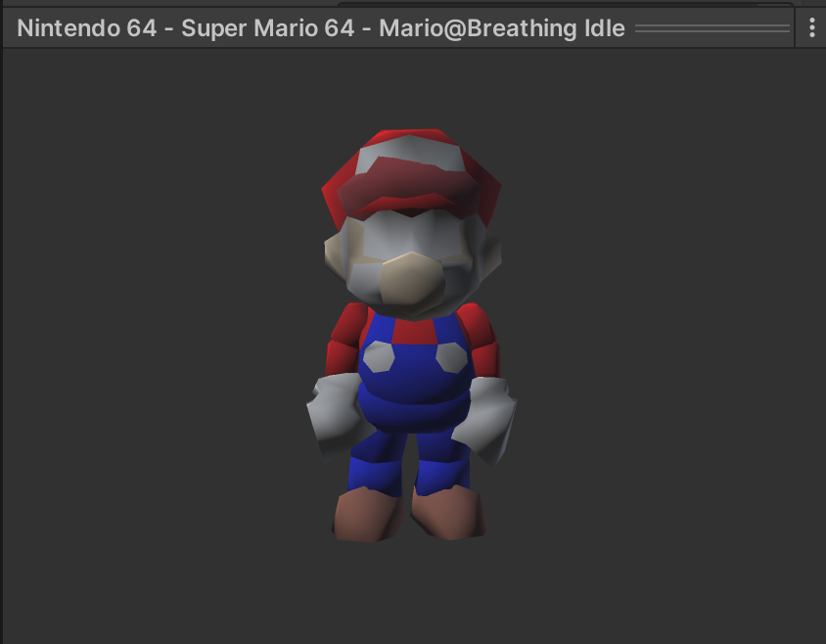Click the red sleeve on the right
Screen dimensions: 826x644
click(x=482, y=340)
